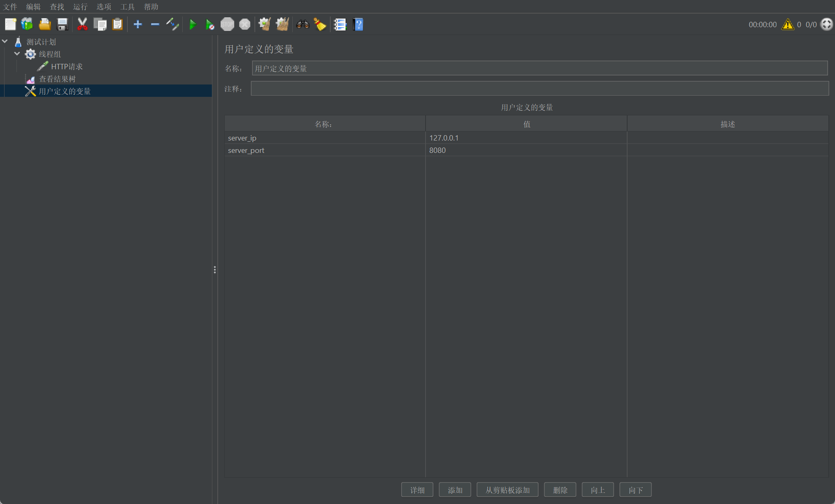Save the test plan with floppy icon
The height and width of the screenshot is (504, 835).
click(x=62, y=24)
